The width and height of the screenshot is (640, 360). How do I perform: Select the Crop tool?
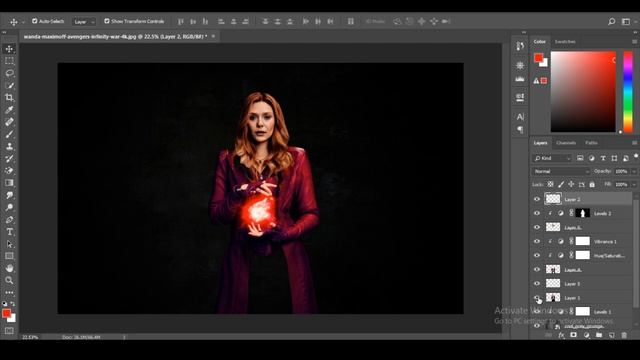click(x=9, y=98)
